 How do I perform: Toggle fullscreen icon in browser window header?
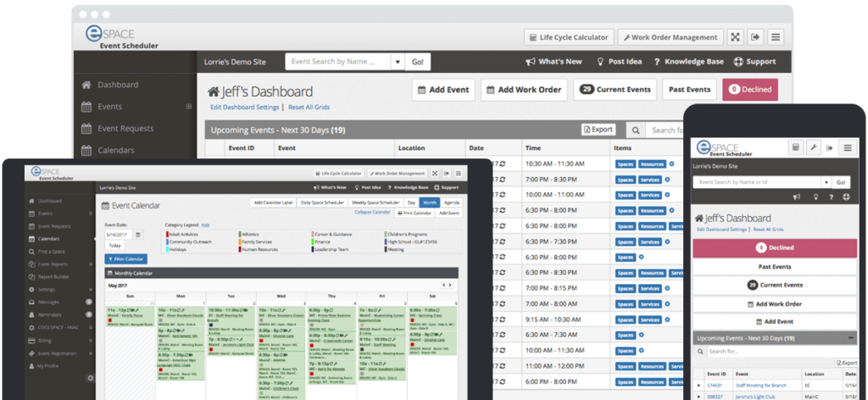735,37
